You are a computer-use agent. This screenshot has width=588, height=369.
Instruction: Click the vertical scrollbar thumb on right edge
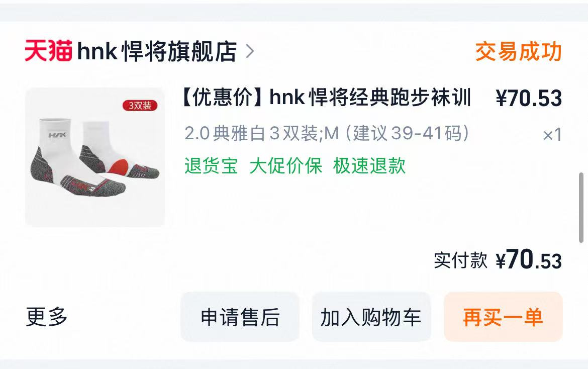(x=581, y=208)
